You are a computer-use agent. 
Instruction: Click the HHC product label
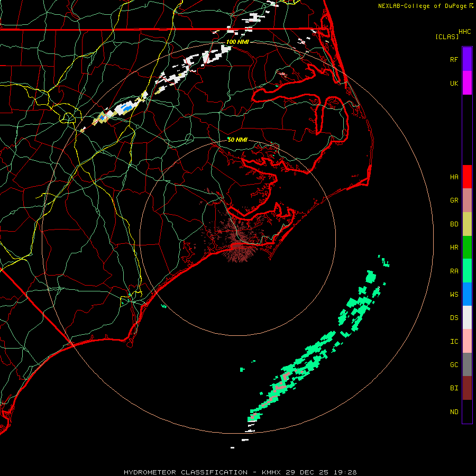coord(464,32)
